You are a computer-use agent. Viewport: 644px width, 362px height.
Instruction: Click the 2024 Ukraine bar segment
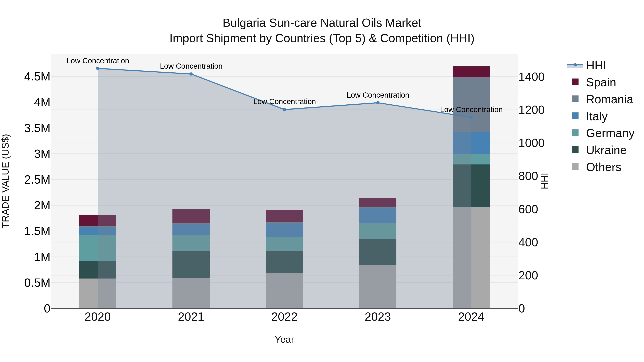click(471, 186)
